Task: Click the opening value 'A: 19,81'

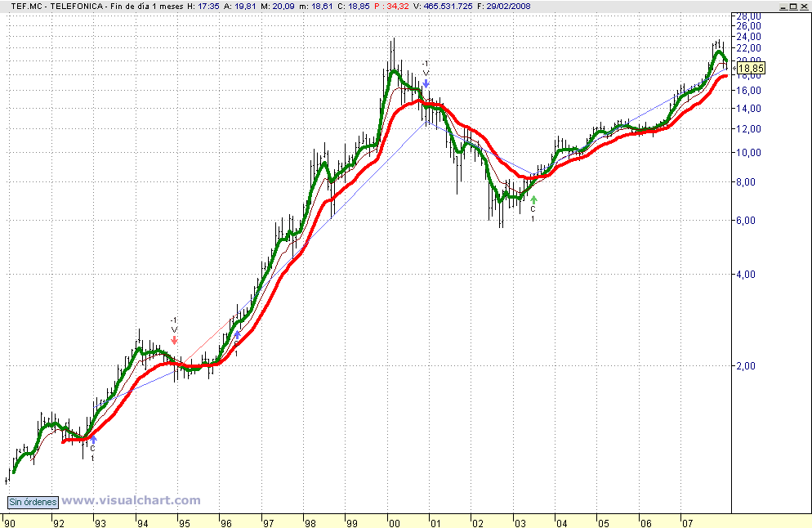Action: [x=240, y=7]
